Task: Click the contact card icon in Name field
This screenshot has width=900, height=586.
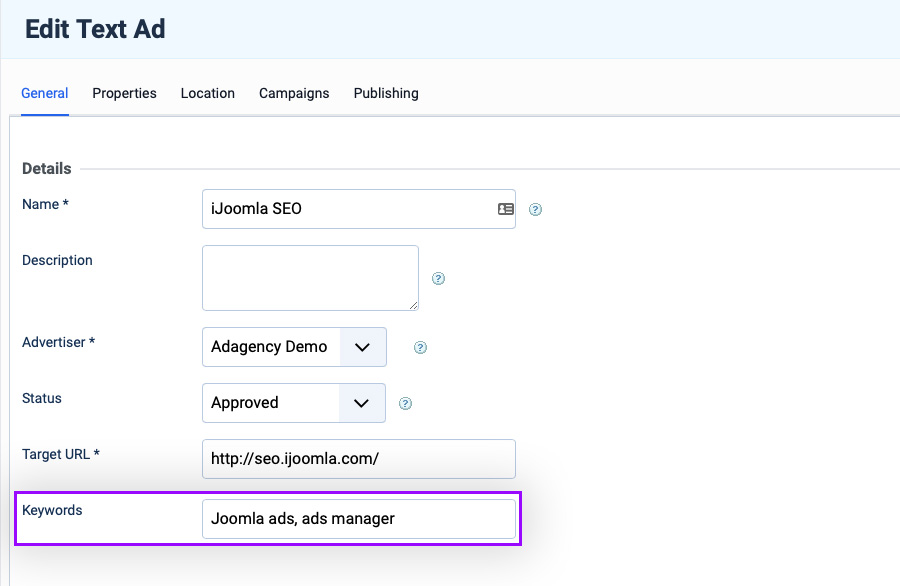Action: 506,209
